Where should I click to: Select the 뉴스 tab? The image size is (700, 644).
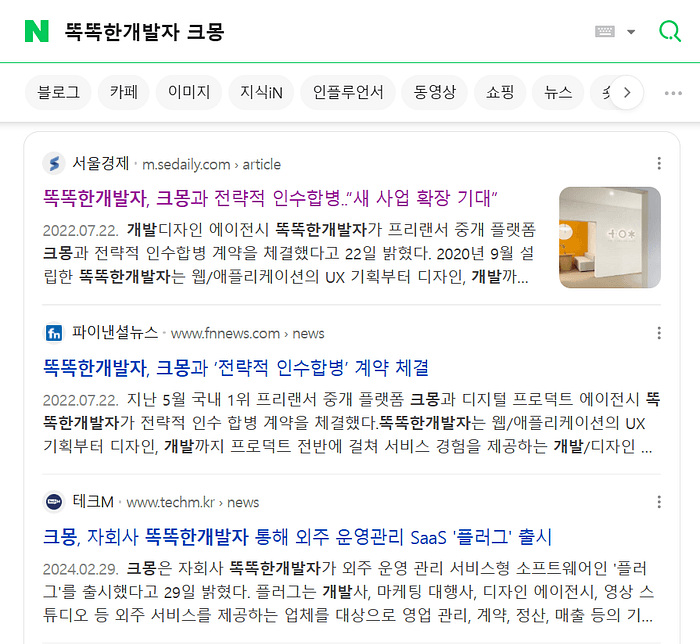[x=558, y=92]
